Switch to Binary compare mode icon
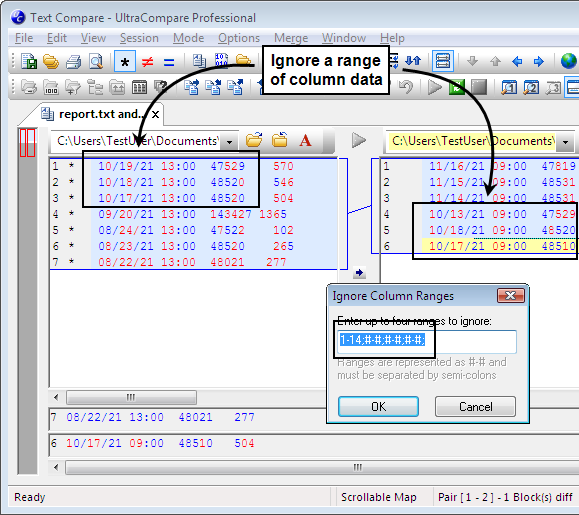 pyautogui.click(x=222, y=60)
